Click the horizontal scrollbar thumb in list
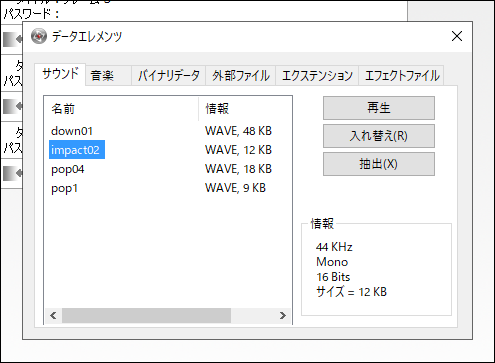This screenshot has width=495, height=363. tap(146, 315)
